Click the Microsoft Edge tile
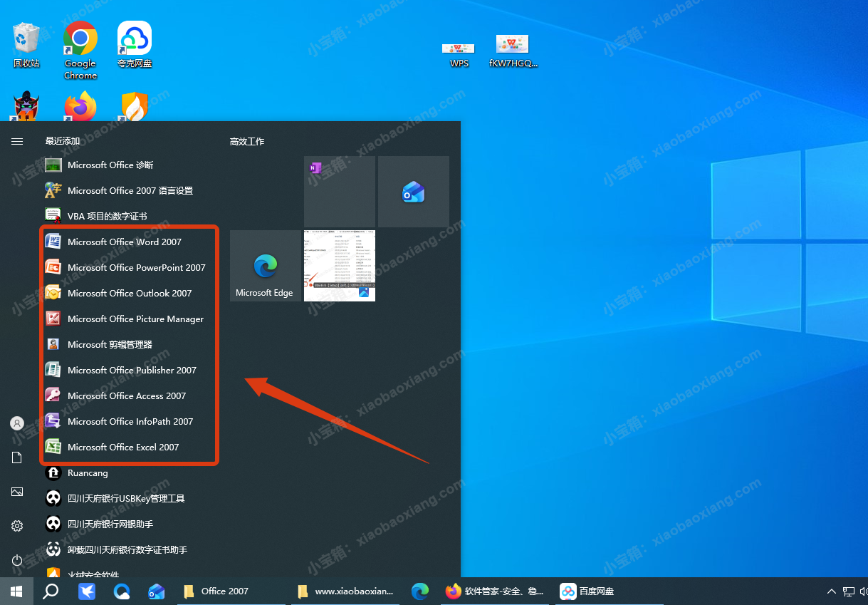This screenshot has height=605, width=868. (x=265, y=266)
